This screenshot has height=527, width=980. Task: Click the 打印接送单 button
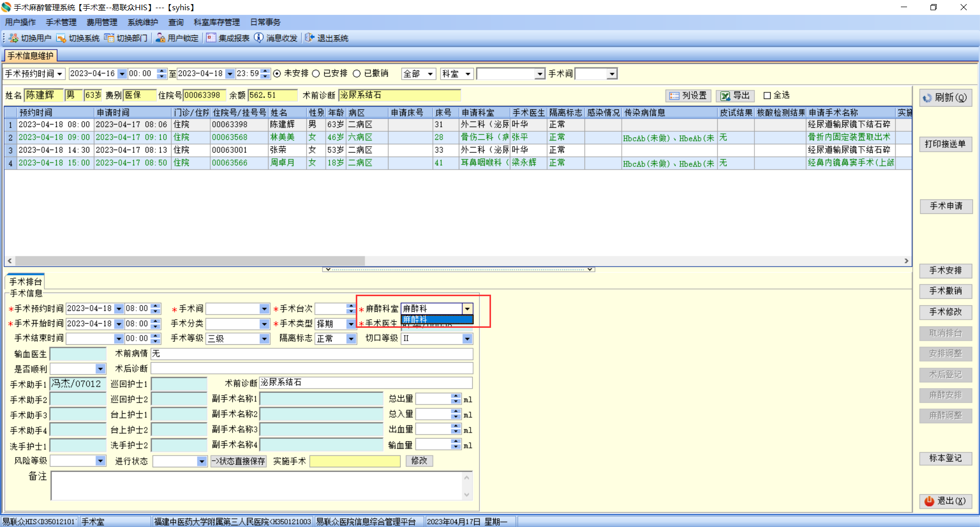pos(945,144)
